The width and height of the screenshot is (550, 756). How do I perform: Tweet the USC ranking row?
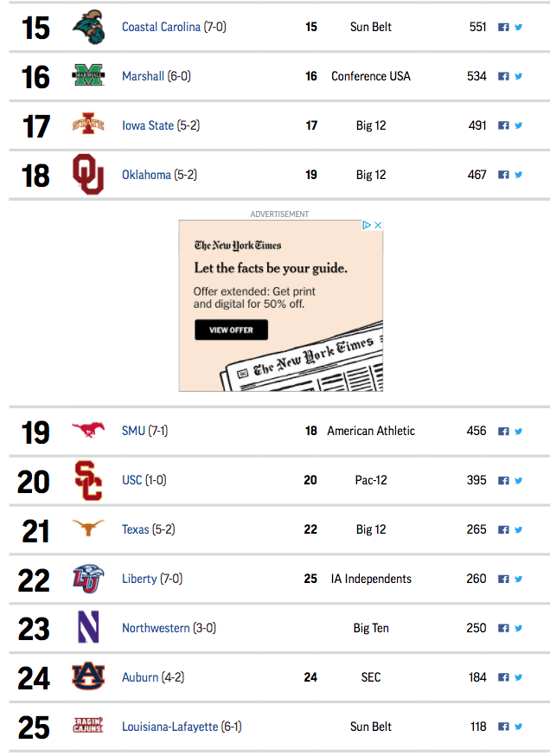point(519,480)
